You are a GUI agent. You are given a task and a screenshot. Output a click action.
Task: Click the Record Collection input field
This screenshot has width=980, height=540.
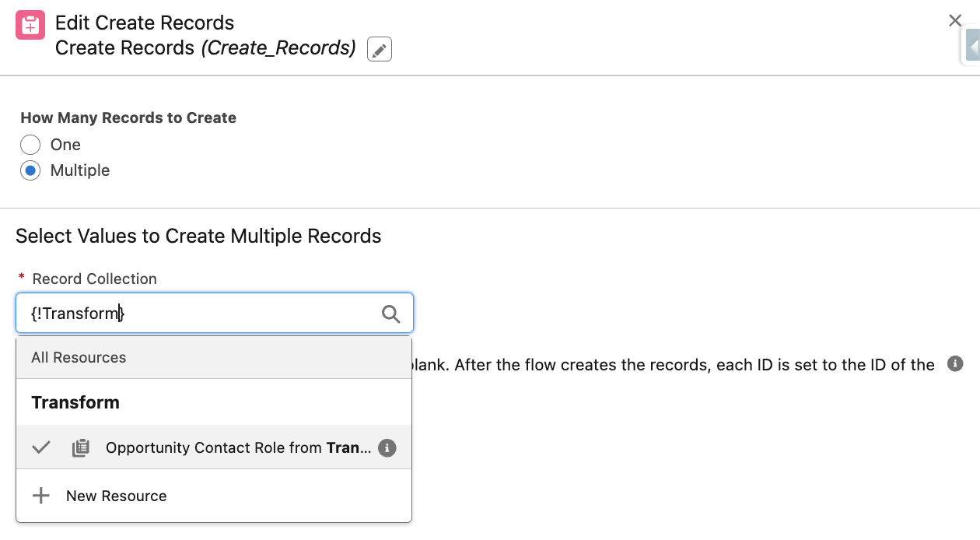[215, 314]
